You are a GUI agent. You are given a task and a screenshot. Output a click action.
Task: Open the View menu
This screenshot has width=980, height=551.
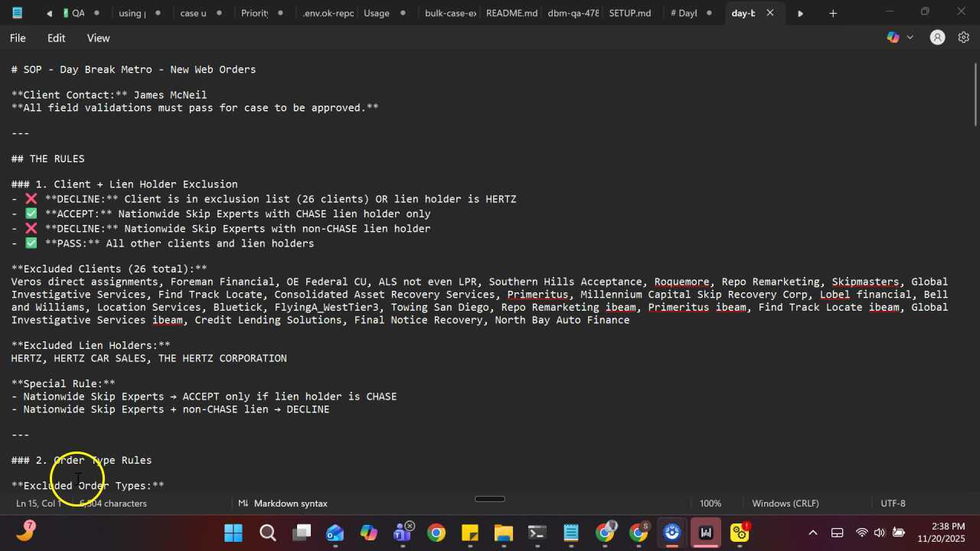click(x=98, y=37)
